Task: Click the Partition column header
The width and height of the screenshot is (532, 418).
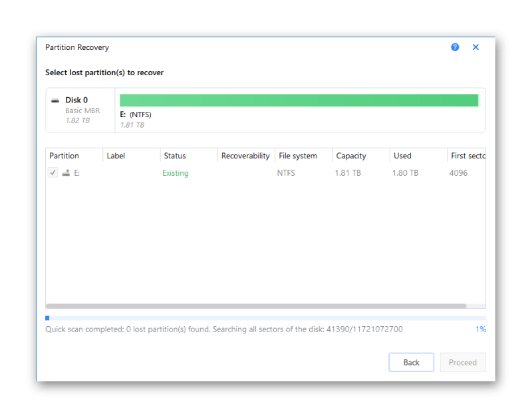Action: tap(74, 156)
